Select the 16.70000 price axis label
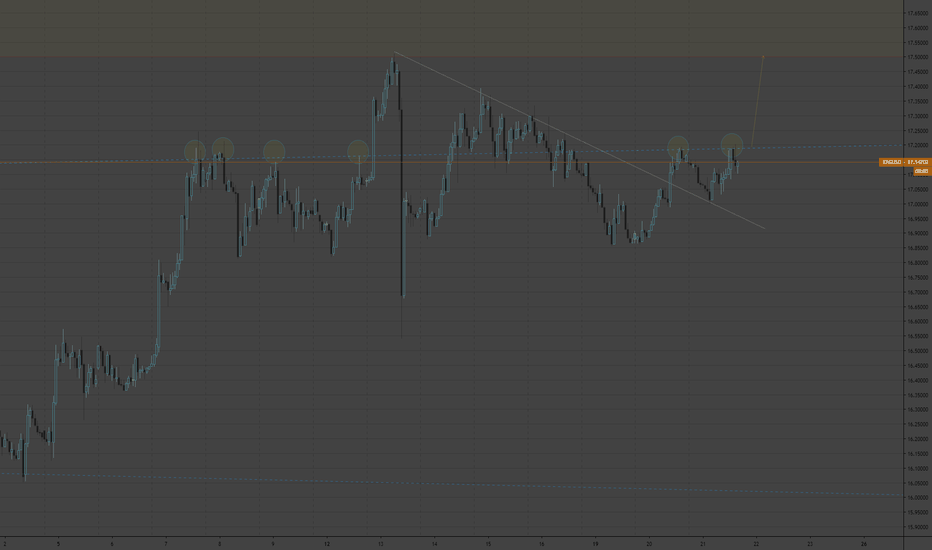 [918, 292]
